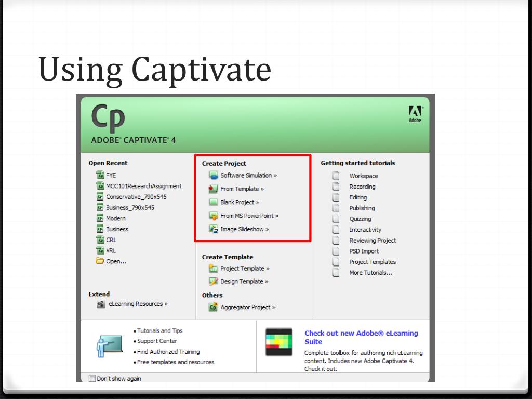The image size is (532, 399).
Task: Click the Business recent file icon
Action: pos(100,229)
